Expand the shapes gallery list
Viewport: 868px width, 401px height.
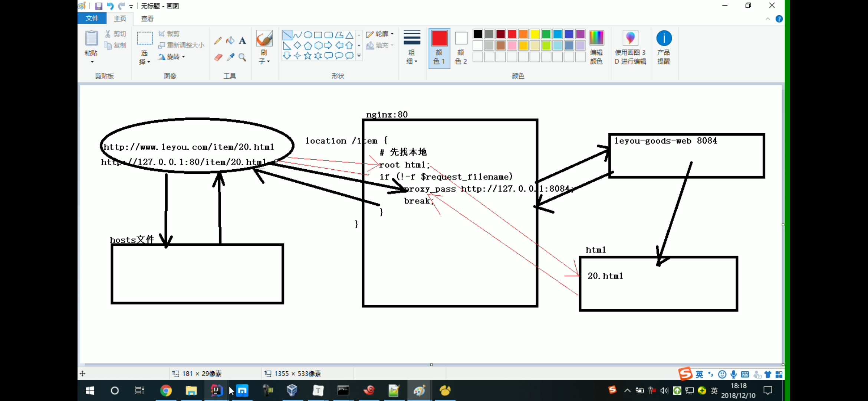pos(359,56)
